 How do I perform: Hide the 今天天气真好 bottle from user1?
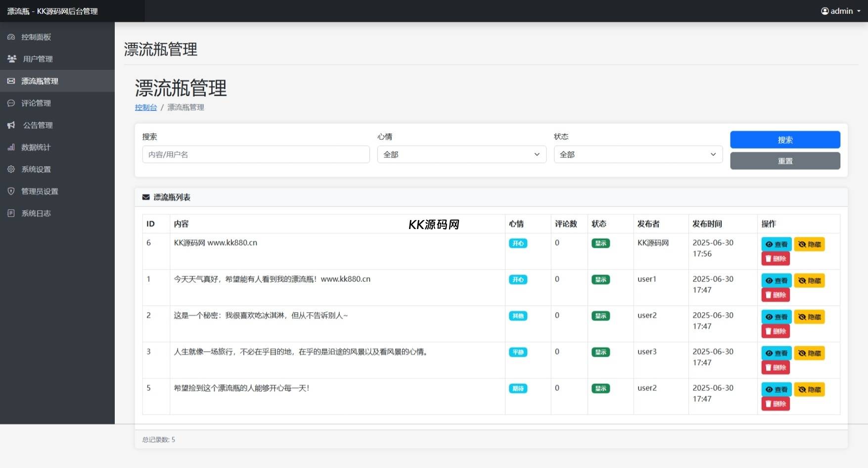click(x=809, y=281)
